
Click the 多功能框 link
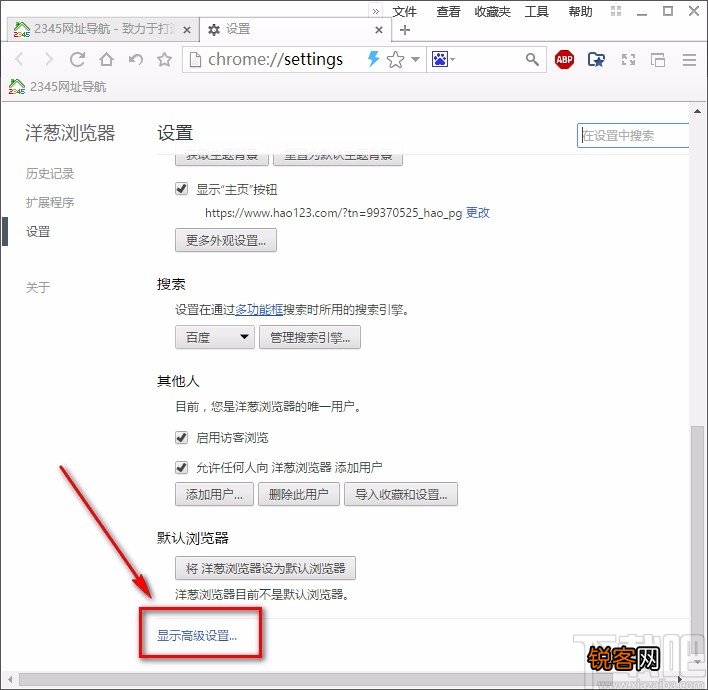point(259,309)
